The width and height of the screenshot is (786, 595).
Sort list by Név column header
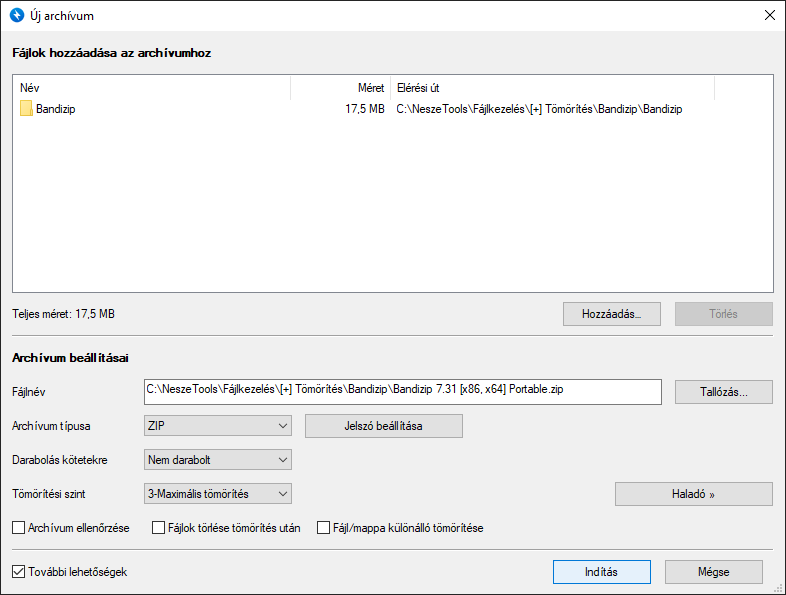[152, 88]
